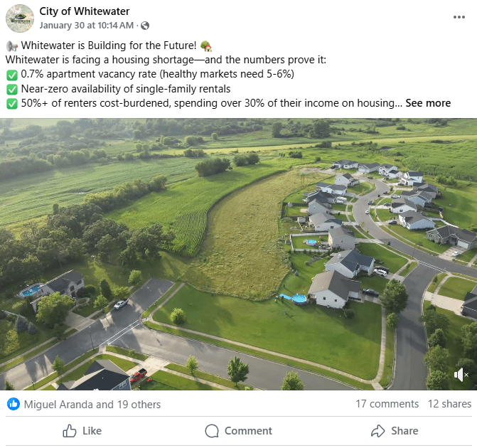Open the January 30 post timestamp
Image resolution: width=477 pixels, height=448 pixels.
click(86, 26)
